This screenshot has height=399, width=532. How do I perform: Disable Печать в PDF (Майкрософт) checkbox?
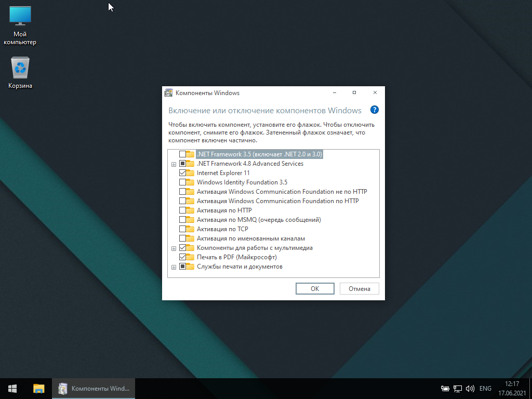(x=182, y=257)
